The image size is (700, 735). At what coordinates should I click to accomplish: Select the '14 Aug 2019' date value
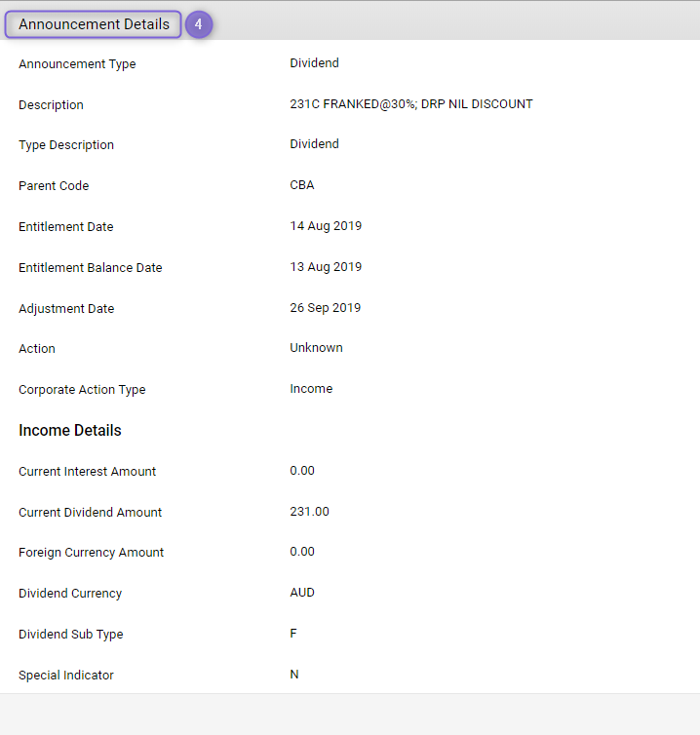coord(326,226)
